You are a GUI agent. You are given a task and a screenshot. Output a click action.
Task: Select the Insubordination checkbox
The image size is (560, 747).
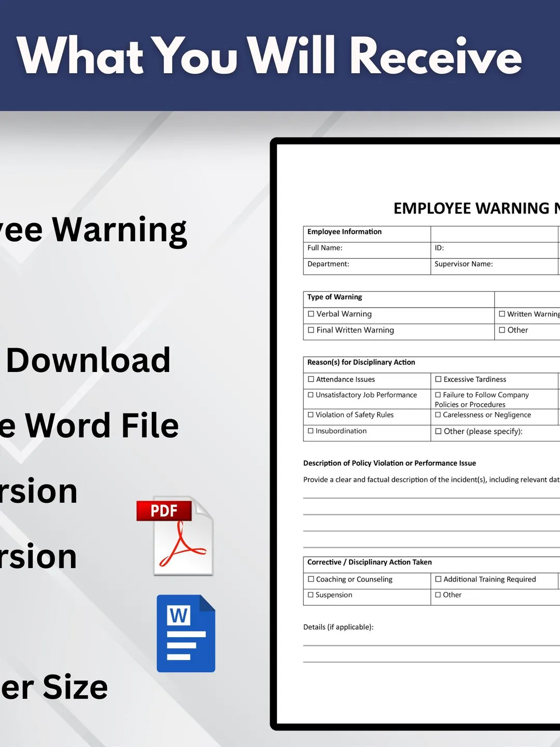(311, 431)
